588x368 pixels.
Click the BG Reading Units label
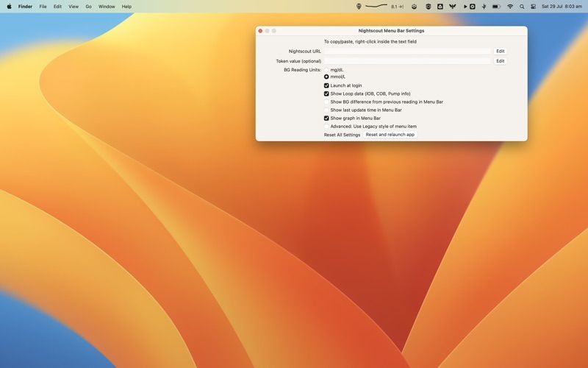click(302, 70)
